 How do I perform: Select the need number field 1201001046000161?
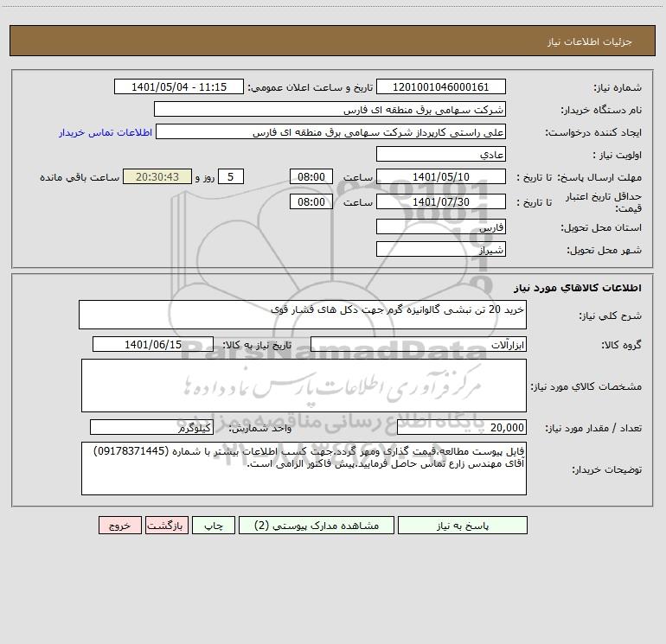(441, 86)
